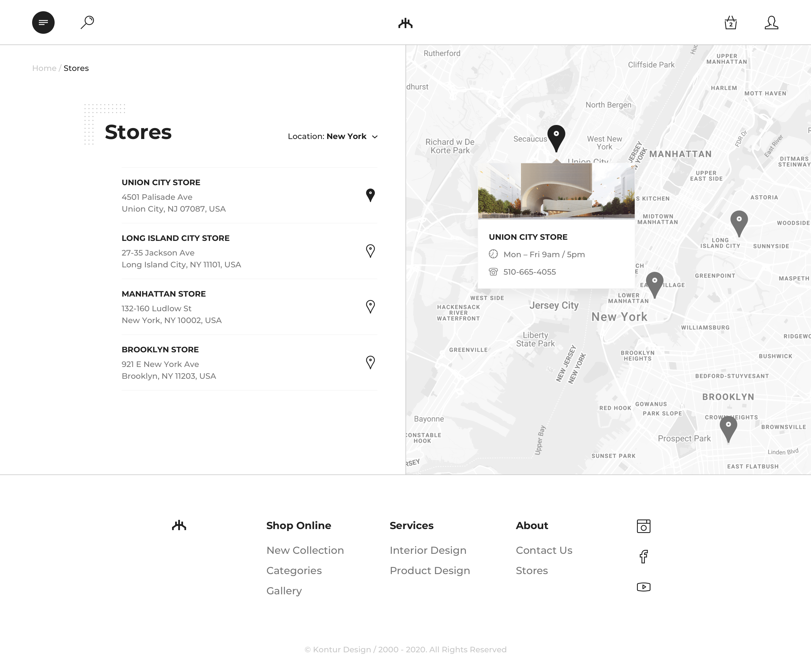Select Manhattan Store location pin icon
811x672 pixels.
(x=370, y=306)
